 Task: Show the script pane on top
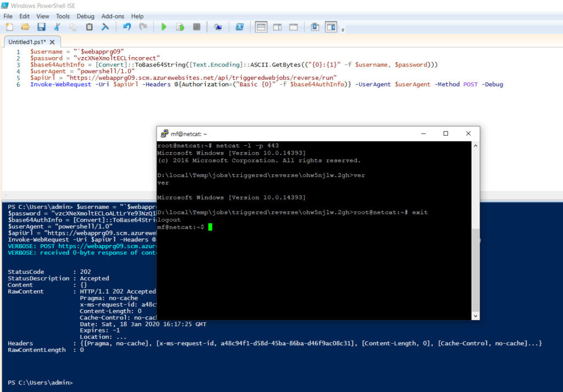[261, 27]
